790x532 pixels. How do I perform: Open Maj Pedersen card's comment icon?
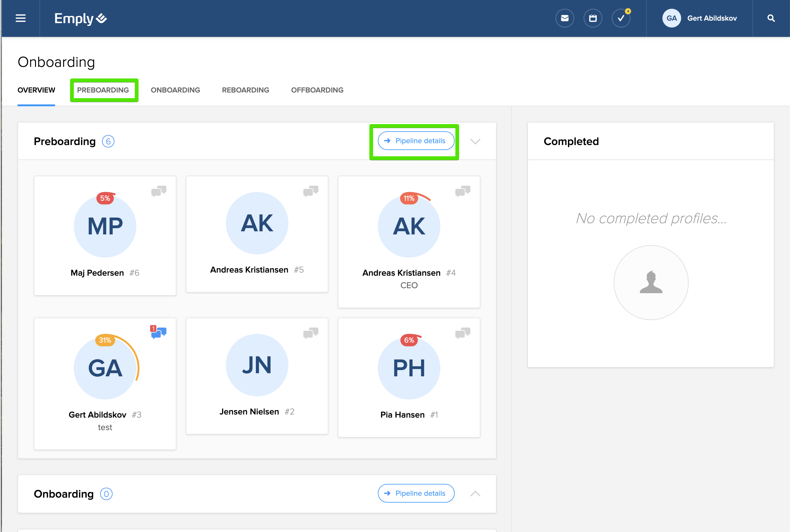coord(159,191)
